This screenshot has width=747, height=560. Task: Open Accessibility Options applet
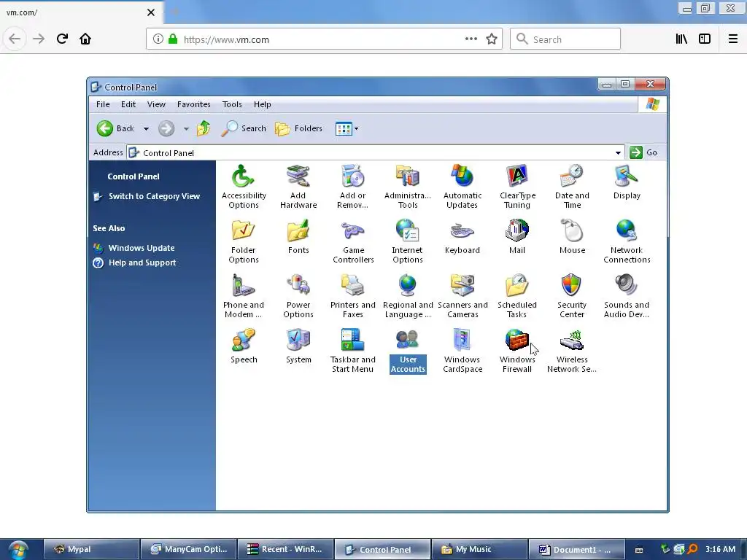point(244,187)
